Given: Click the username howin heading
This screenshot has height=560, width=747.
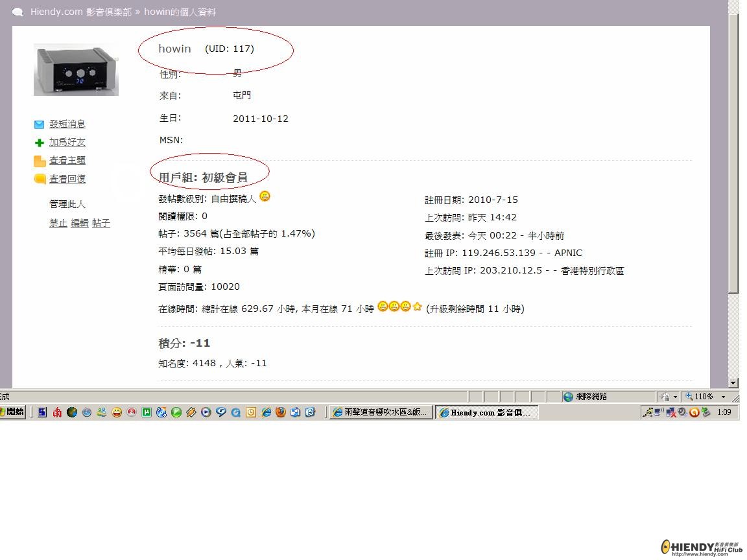Looking at the screenshot, I should pyautogui.click(x=175, y=49).
